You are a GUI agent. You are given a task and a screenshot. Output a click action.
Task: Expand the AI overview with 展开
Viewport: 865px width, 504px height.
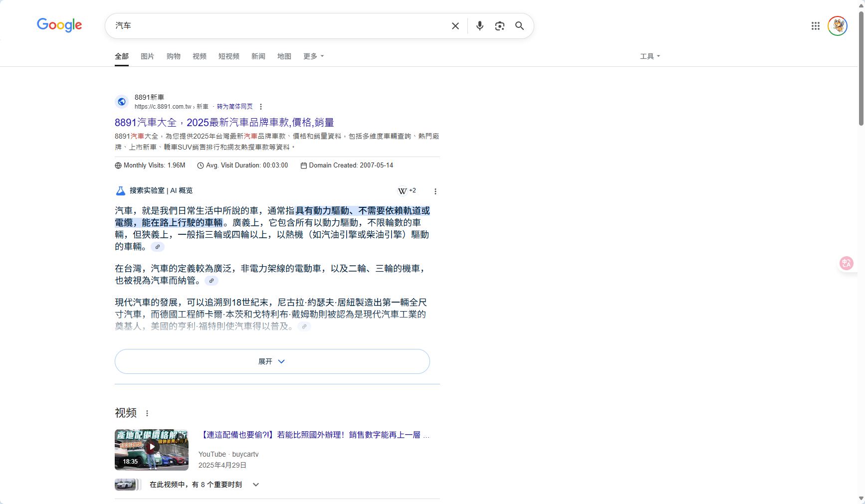272,361
